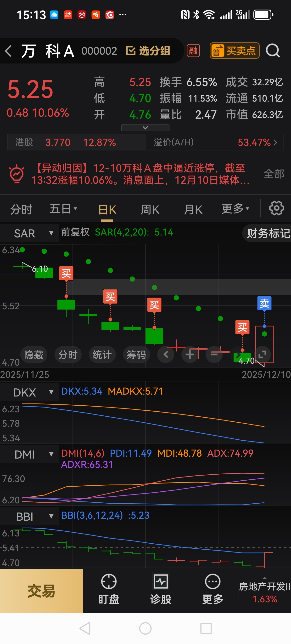Tap the 分时 overlay pill button
This screenshot has width=291, height=644.
pos(68,355)
